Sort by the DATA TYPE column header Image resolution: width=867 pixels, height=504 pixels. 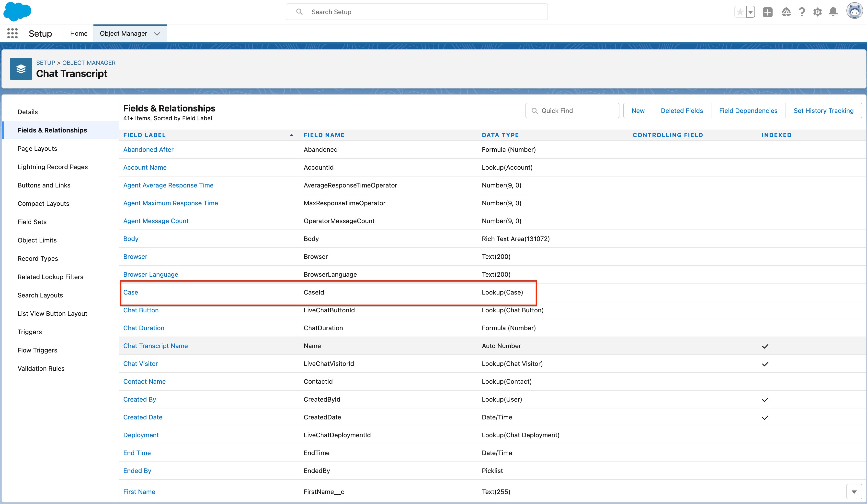[x=500, y=135]
